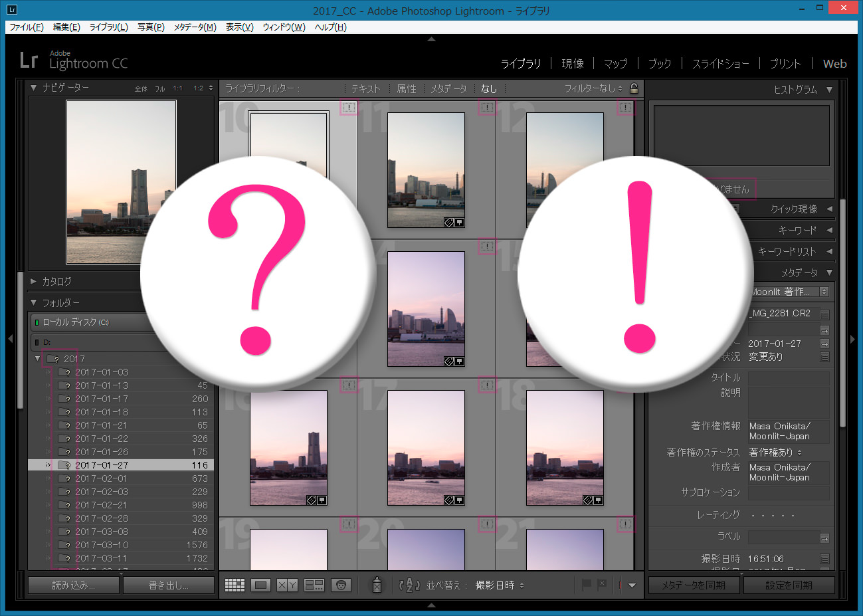Click the missing-photo badge on thumbnail 17
This screenshot has height=616, width=863.
[487, 385]
